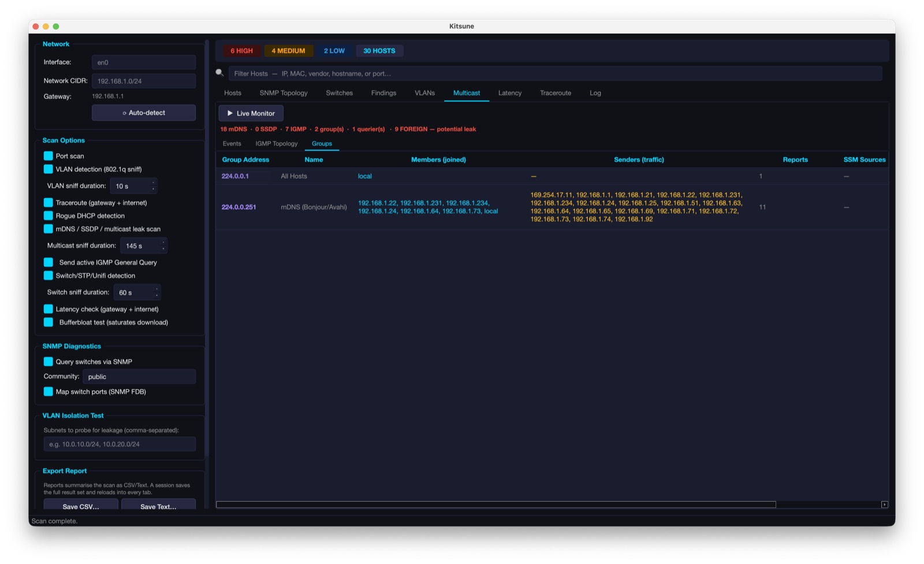Click the Switch sniff duration stepper

[157, 292]
